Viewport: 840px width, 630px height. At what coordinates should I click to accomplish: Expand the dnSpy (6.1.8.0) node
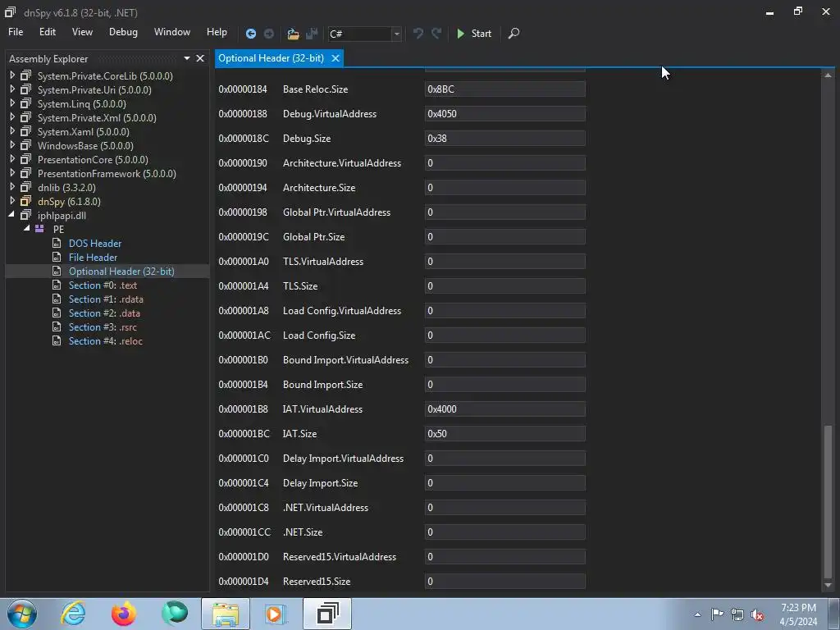coord(12,201)
